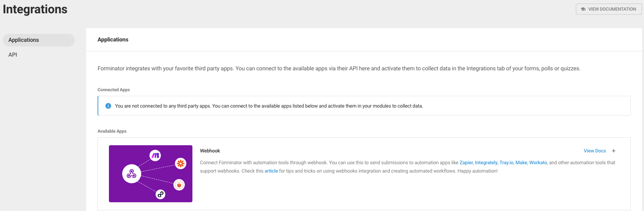Click the graduation cap documentation icon
Viewport: 644px width, 211px height.
(x=583, y=9)
